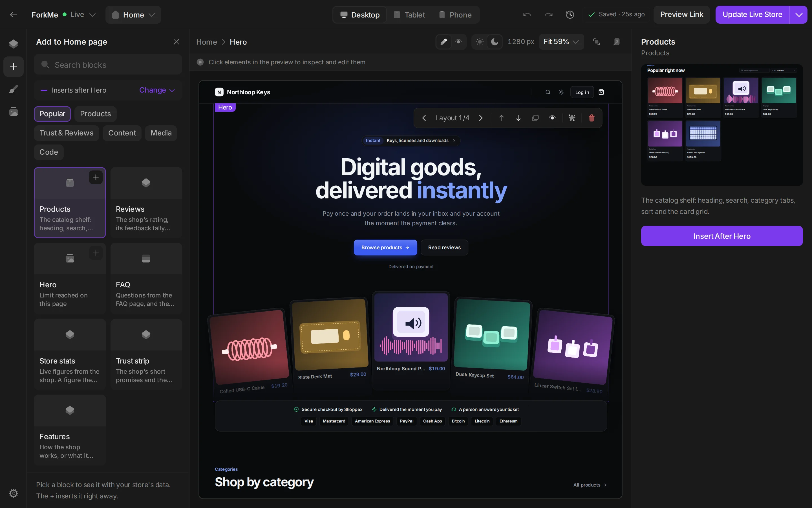Redo the last change

(548, 14)
